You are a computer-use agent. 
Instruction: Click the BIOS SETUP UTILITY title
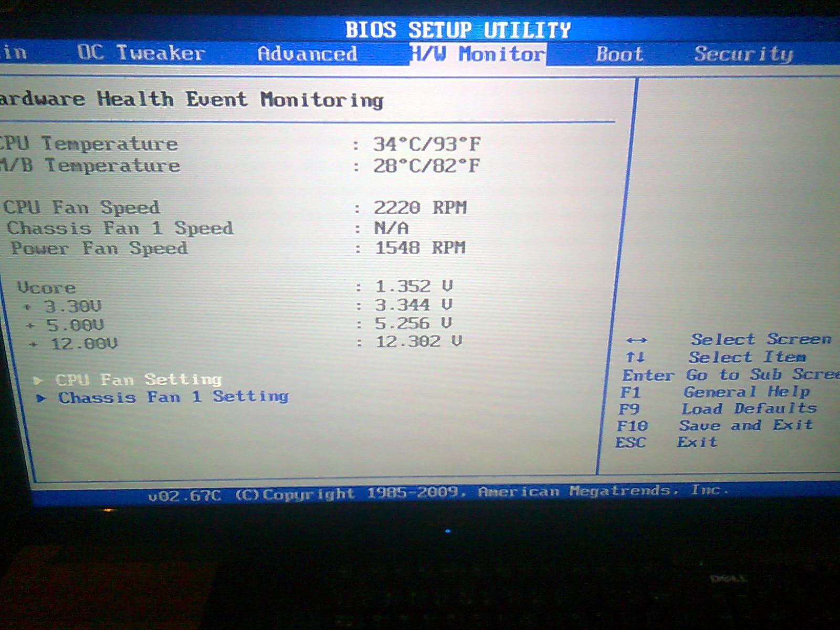point(458,29)
